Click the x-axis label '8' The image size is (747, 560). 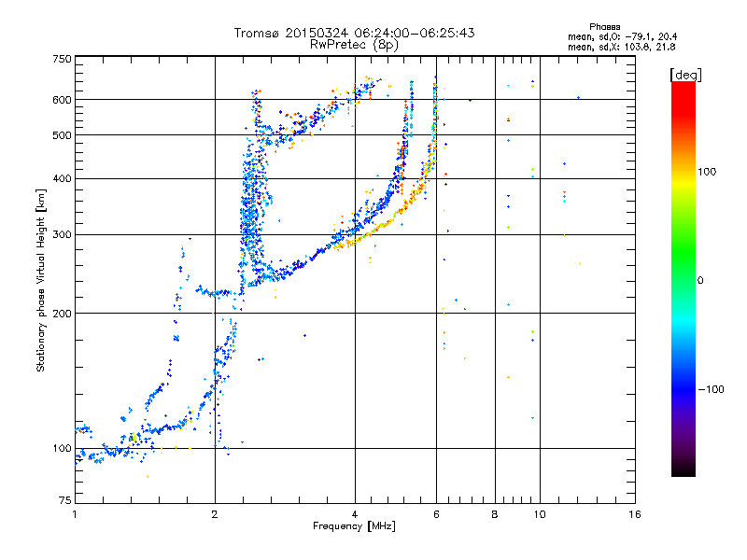[x=495, y=514]
